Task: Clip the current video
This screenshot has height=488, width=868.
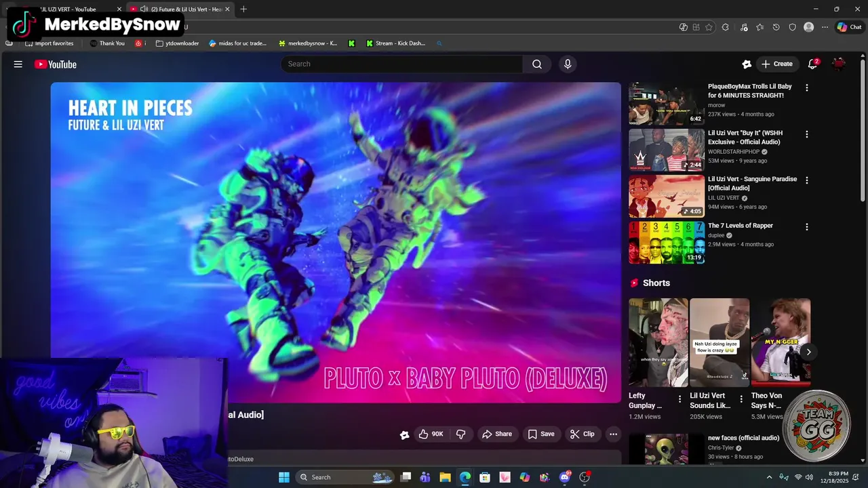Action: pyautogui.click(x=582, y=434)
